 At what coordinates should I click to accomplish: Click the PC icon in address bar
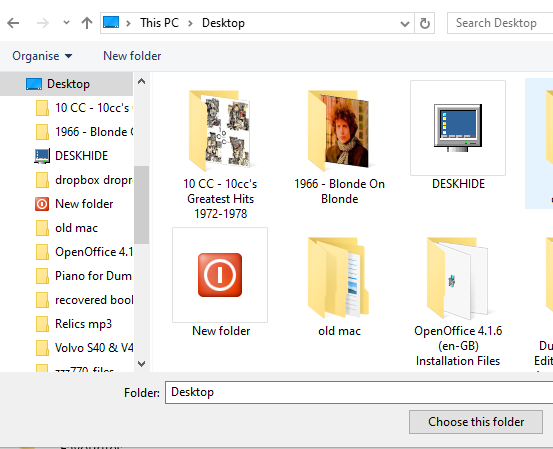(111, 23)
